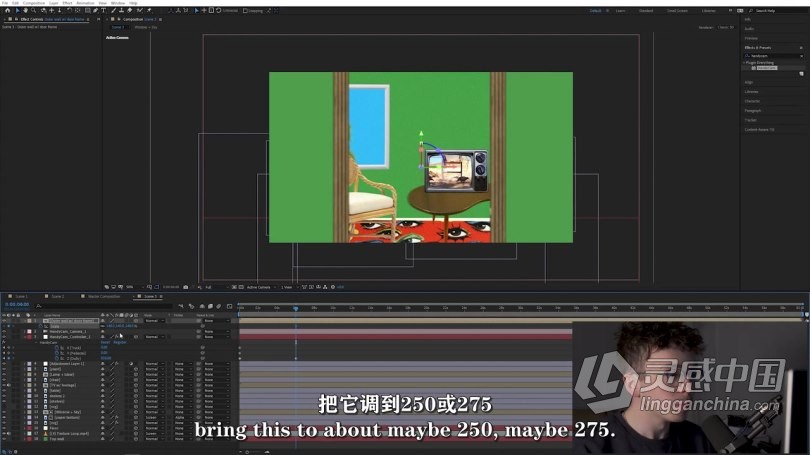Toggle Snapping checkbox in the toolbar
810x455 pixels.
pyautogui.click(x=245, y=10)
